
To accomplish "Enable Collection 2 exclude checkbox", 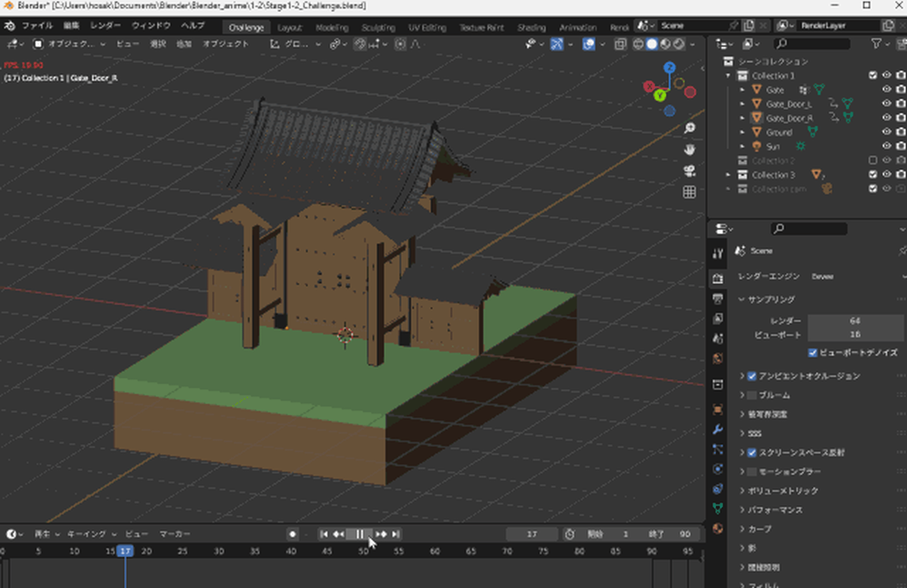I will (x=872, y=161).
